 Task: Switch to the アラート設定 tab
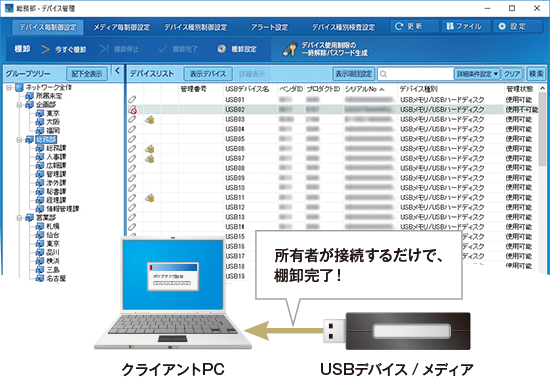pyautogui.click(x=269, y=27)
